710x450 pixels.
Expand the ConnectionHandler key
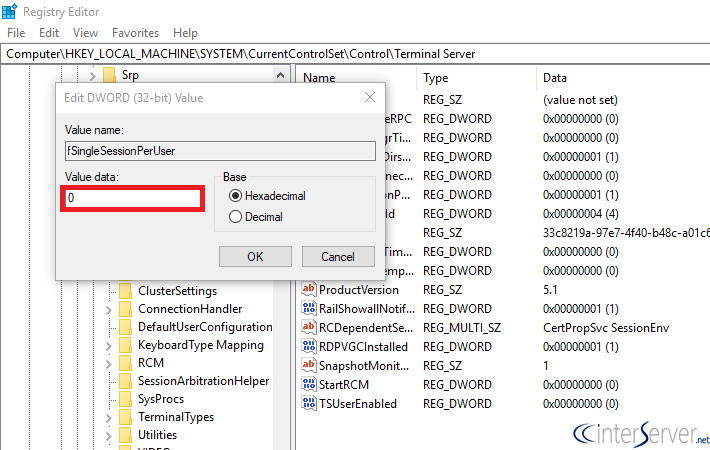(x=109, y=310)
